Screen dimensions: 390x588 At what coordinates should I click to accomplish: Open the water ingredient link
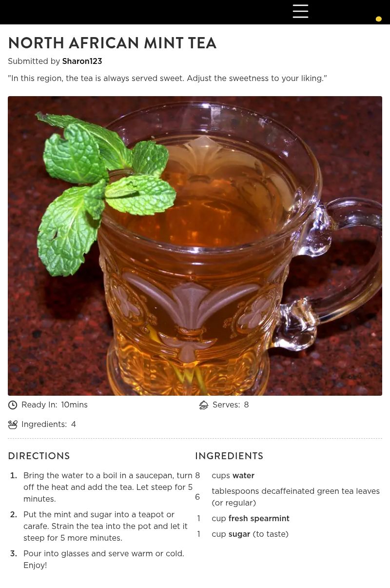pos(243,476)
